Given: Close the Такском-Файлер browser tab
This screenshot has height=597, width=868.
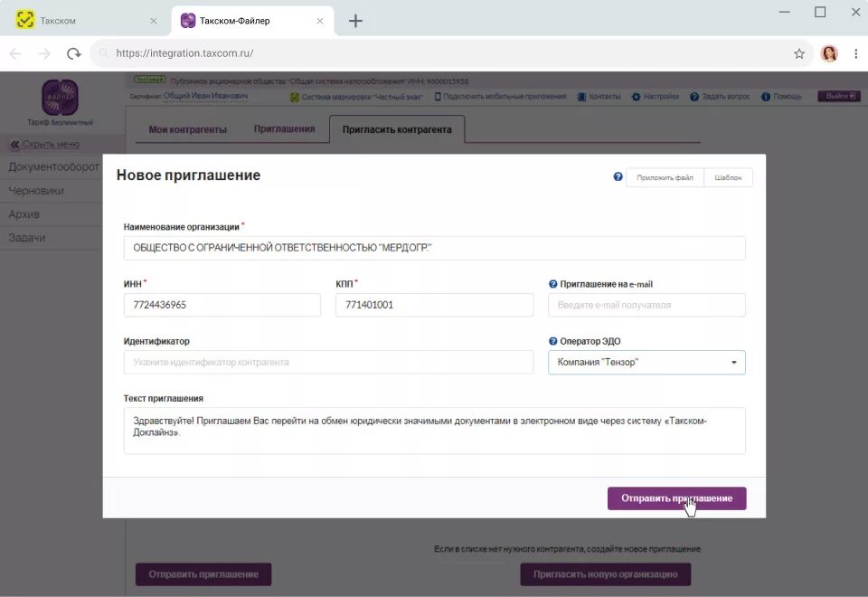Looking at the screenshot, I should [320, 21].
